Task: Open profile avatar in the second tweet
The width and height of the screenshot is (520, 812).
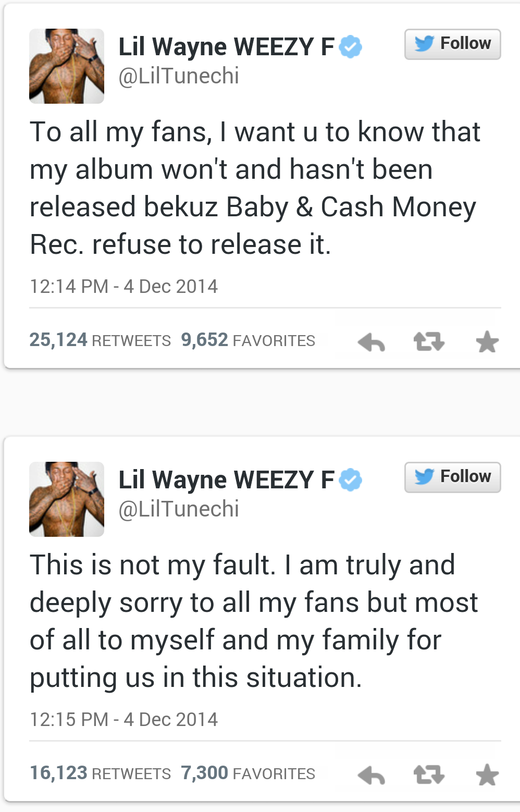Action: point(67,499)
